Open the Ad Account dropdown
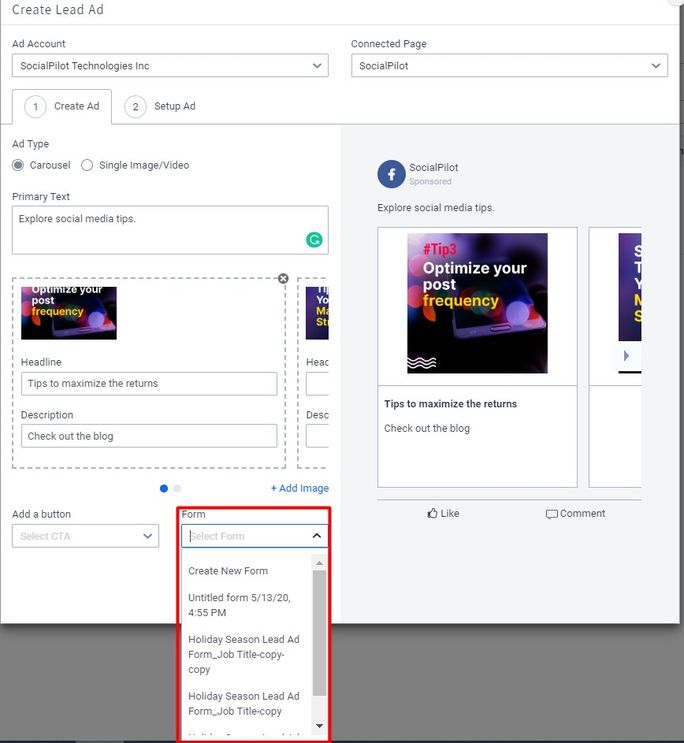684x743 pixels. point(170,66)
